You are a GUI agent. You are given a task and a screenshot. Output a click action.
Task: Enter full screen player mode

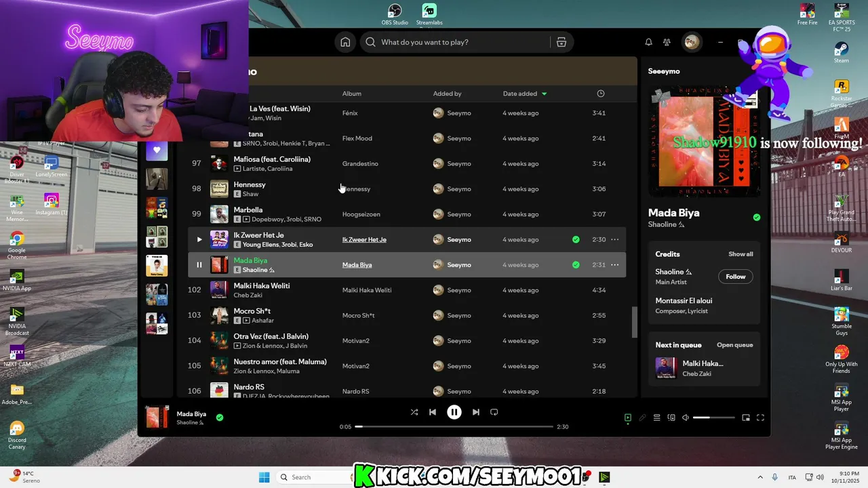point(760,418)
